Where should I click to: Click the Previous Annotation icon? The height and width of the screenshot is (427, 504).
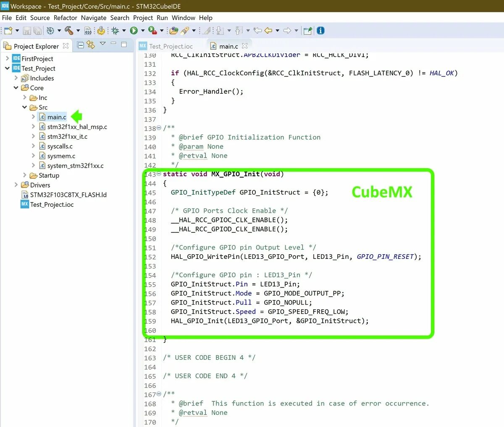(x=239, y=31)
